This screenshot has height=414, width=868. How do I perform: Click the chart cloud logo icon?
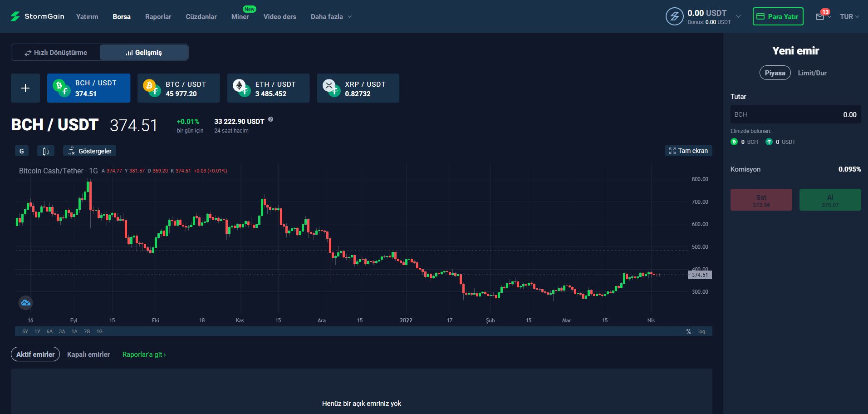(25, 303)
